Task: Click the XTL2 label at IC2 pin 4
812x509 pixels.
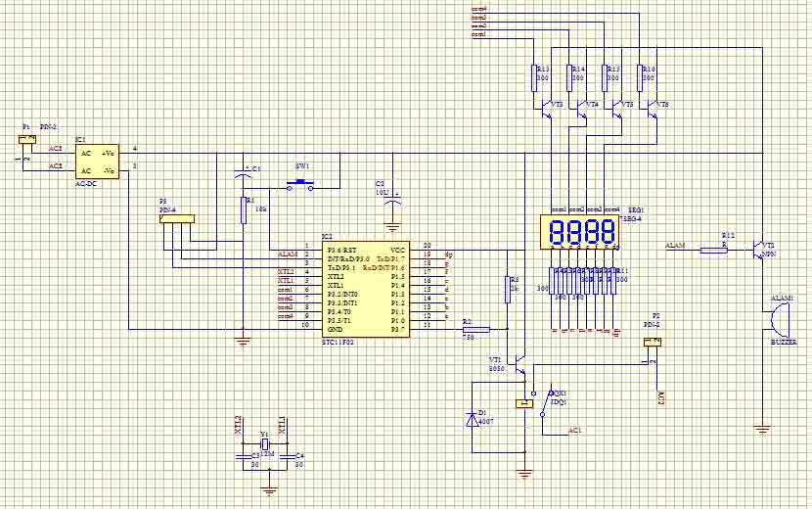Action: pos(286,272)
